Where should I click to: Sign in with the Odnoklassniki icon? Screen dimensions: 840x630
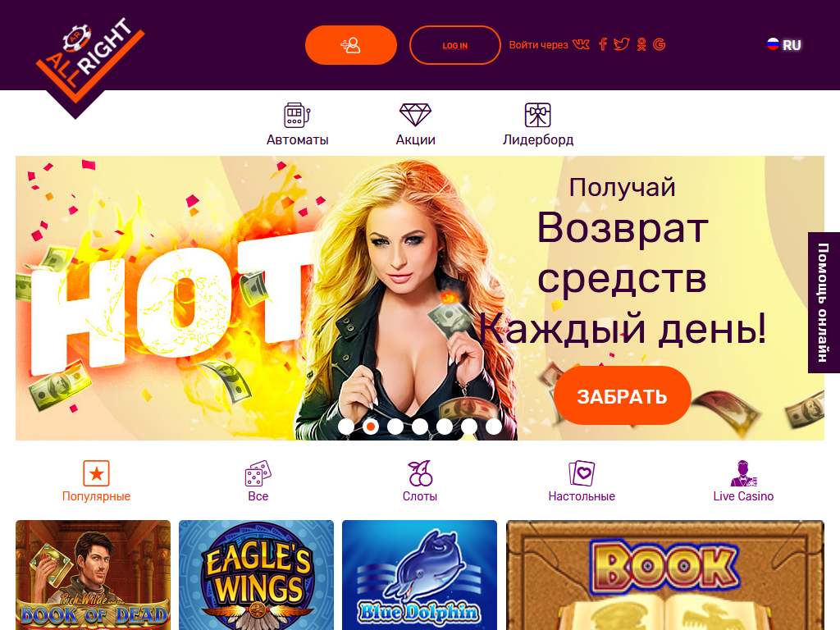641,44
